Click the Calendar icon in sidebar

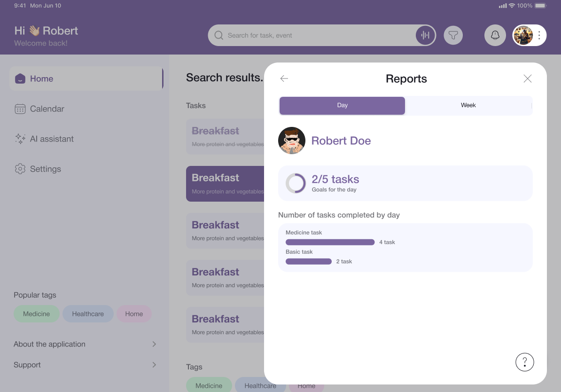pyautogui.click(x=20, y=109)
